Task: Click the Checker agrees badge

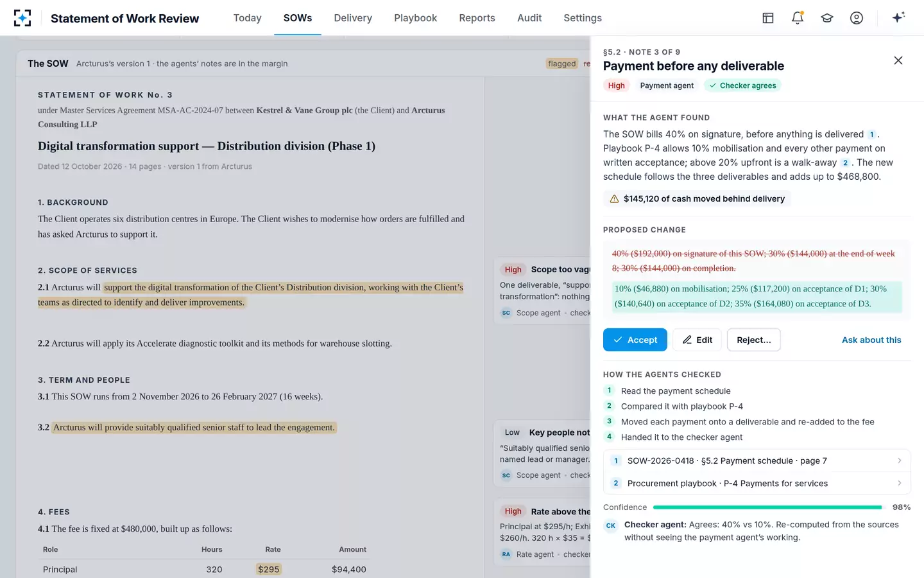Action: 742,85
